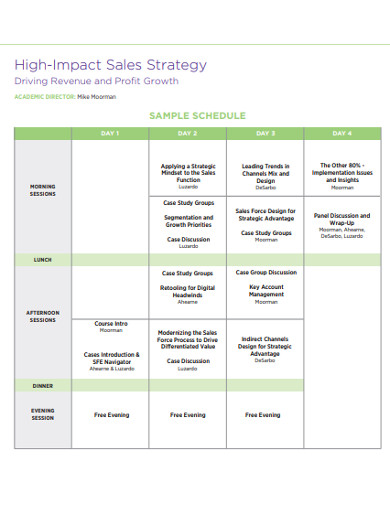Select Applying a Strategic Mindset session cell
390x505 pixels.
click(x=188, y=173)
